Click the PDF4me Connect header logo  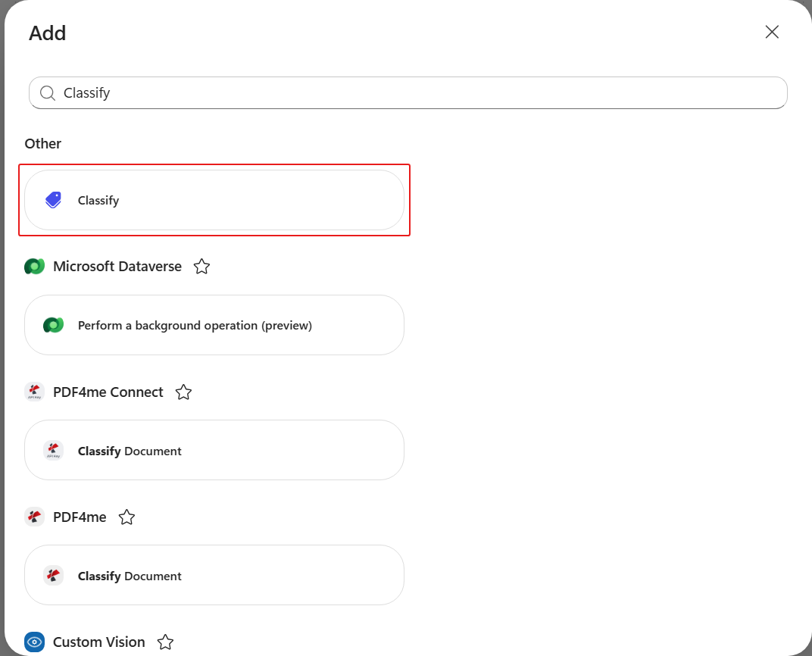click(35, 392)
